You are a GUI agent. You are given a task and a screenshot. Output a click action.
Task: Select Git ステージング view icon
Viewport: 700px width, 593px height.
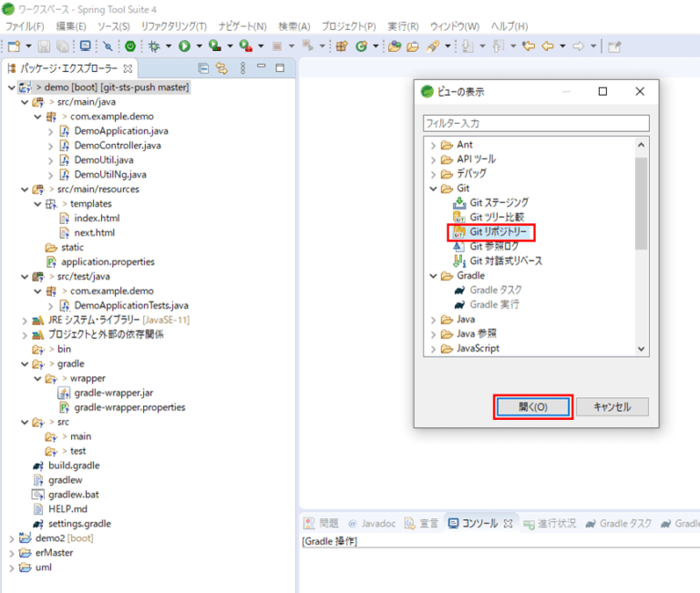pos(459,202)
